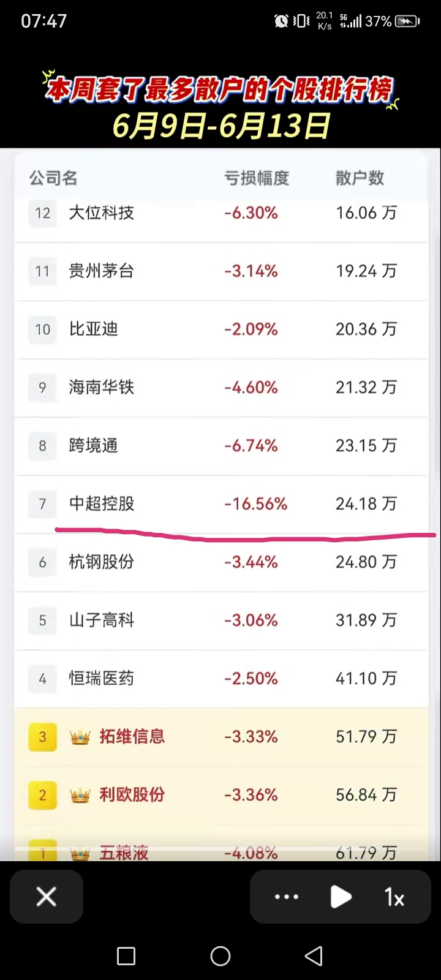Tap the yellow rank 3 badge

pyautogui.click(x=42, y=737)
